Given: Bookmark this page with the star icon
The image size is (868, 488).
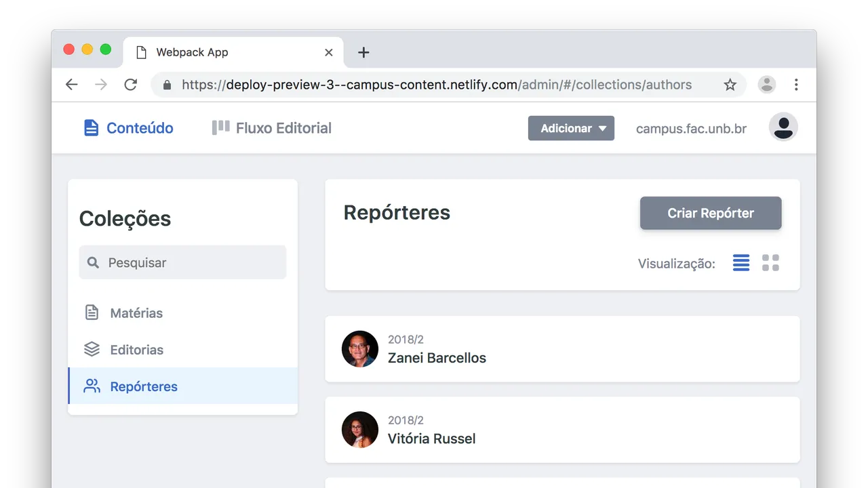Looking at the screenshot, I should [x=730, y=85].
